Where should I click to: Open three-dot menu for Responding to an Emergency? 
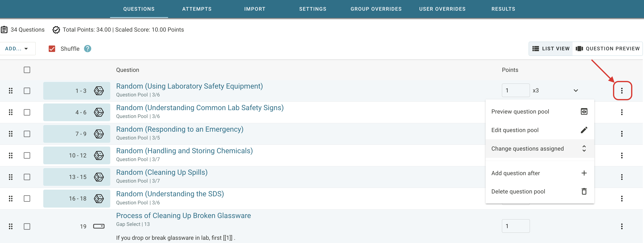621,134
